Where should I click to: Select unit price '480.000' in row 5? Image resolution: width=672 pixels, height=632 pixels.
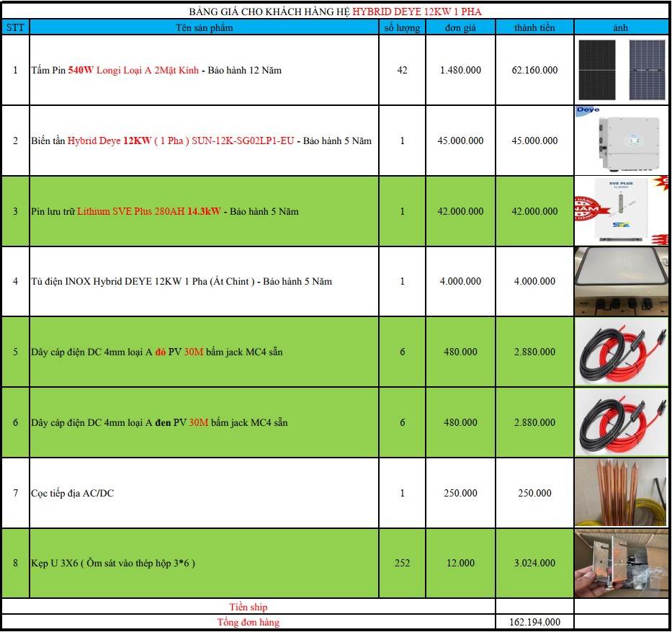[460, 352]
